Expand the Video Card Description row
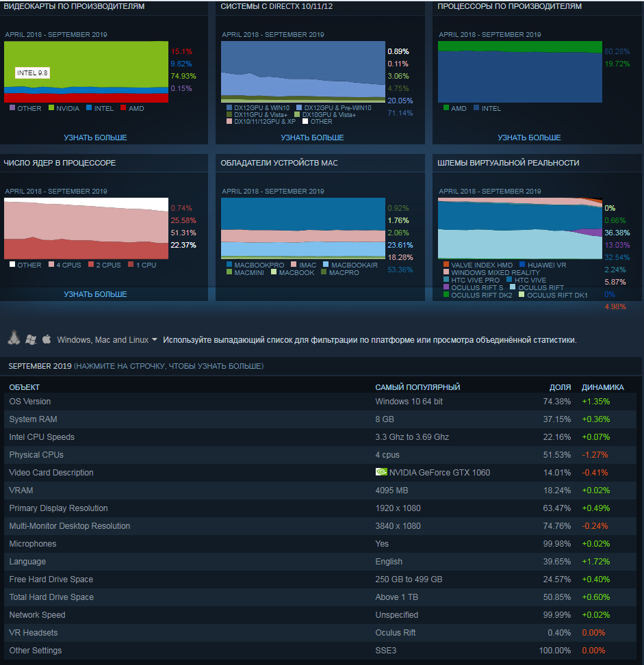The height and width of the screenshot is (665, 644). pyautogui.click(x=320, y=473)
